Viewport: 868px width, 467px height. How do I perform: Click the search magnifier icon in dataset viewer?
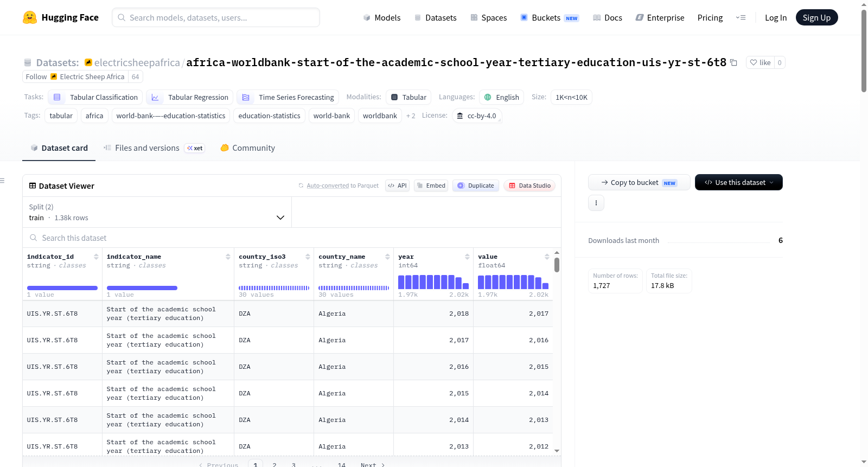[x=34, y=238]
